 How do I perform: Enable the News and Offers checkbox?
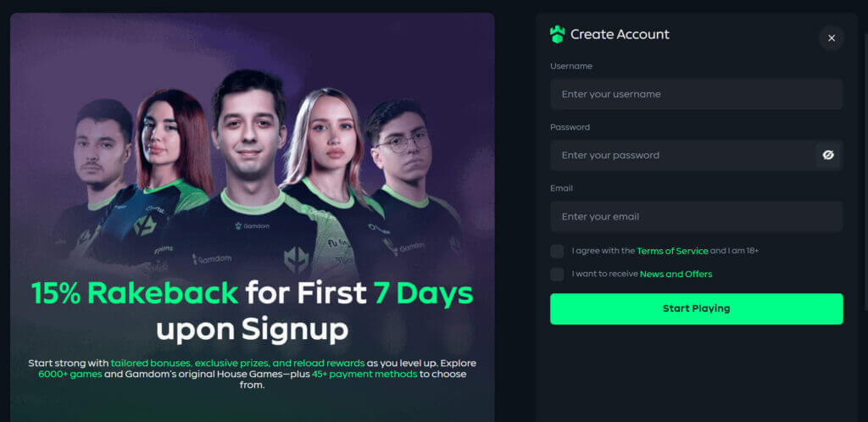pos(557,275)
